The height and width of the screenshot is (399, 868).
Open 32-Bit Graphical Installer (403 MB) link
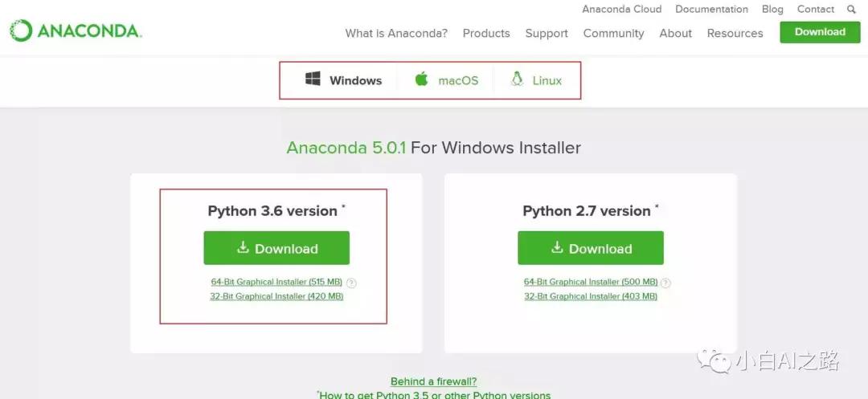click(591, 296)
